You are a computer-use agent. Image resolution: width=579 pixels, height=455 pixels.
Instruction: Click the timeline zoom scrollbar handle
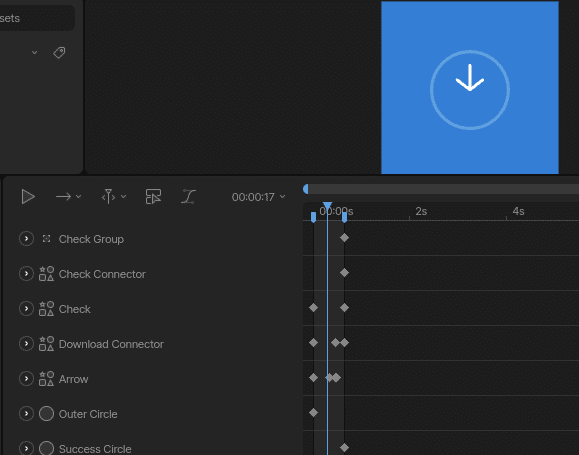coord(306,189)
